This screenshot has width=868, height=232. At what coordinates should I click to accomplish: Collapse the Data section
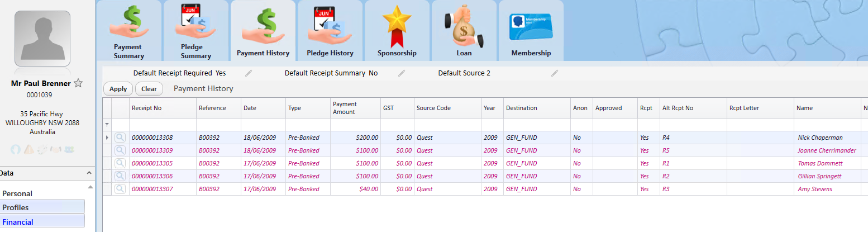(89, 173)
